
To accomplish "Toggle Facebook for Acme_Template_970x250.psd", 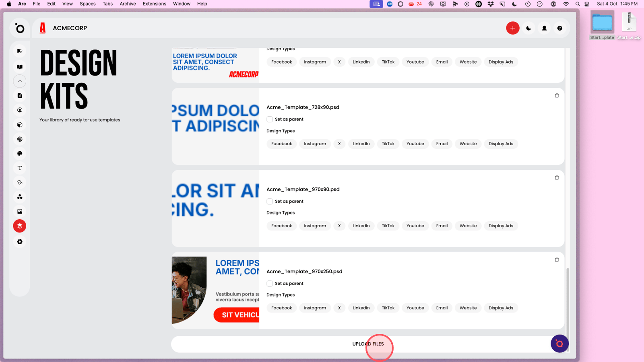I will click(282, 308).
